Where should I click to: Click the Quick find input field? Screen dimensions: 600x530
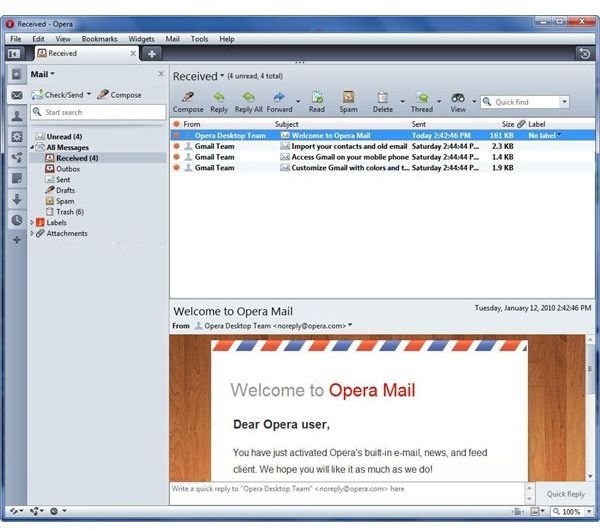[x=520, y=102]
